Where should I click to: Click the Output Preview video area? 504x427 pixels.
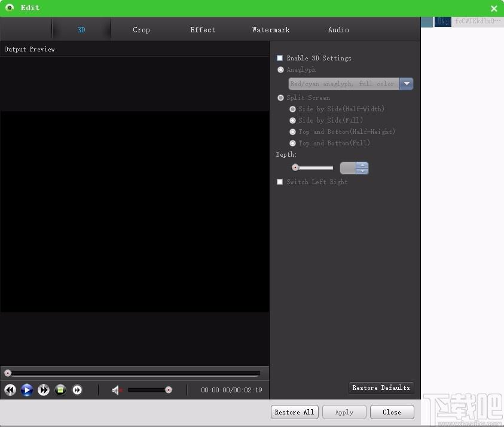[135, 212]
